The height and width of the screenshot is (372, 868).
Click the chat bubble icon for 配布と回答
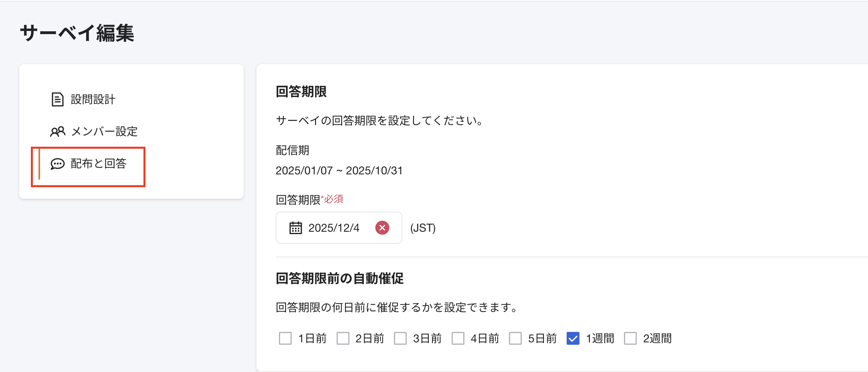(57, 164)
